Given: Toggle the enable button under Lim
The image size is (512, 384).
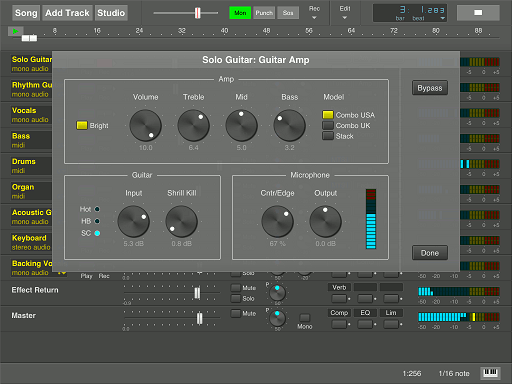Looking at the screenshot, I should point(391,324).
